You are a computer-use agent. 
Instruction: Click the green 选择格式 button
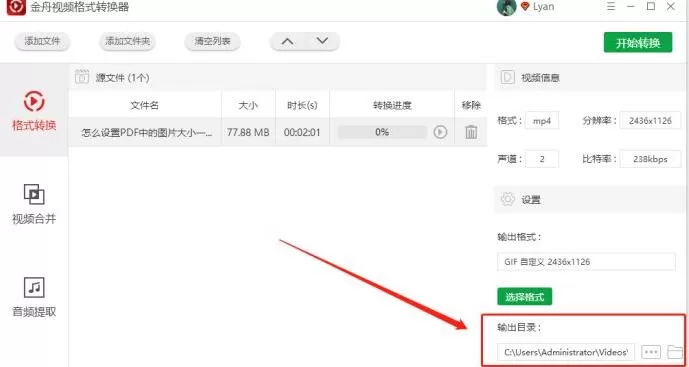coord(525,297)
